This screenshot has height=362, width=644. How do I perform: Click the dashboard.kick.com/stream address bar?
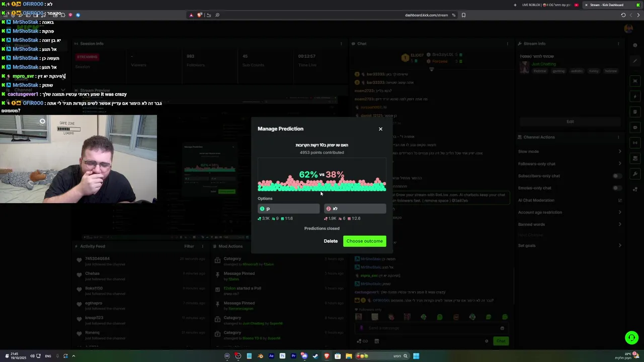pyautogui.click(x=426, y=15)
